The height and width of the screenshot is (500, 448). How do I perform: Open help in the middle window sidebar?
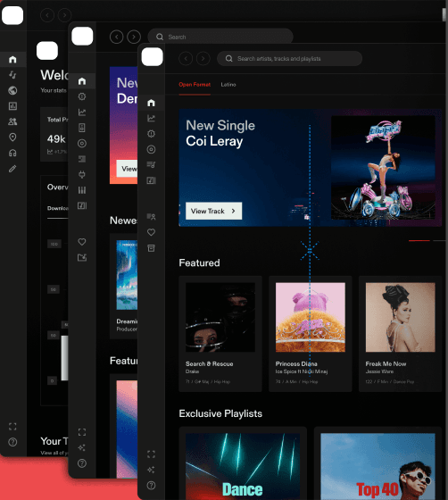click(x=82, y=463)
